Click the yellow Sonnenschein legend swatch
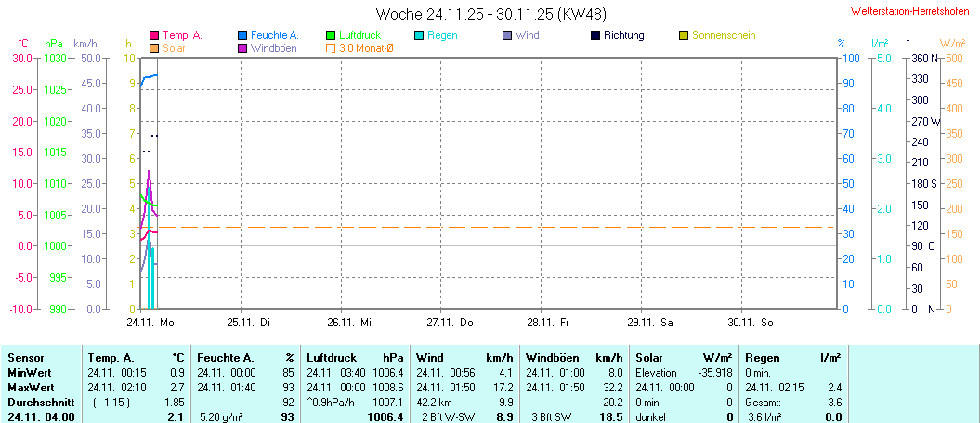Screen dimensions: 980x423 pyautogui.click(x=684, y=35)
